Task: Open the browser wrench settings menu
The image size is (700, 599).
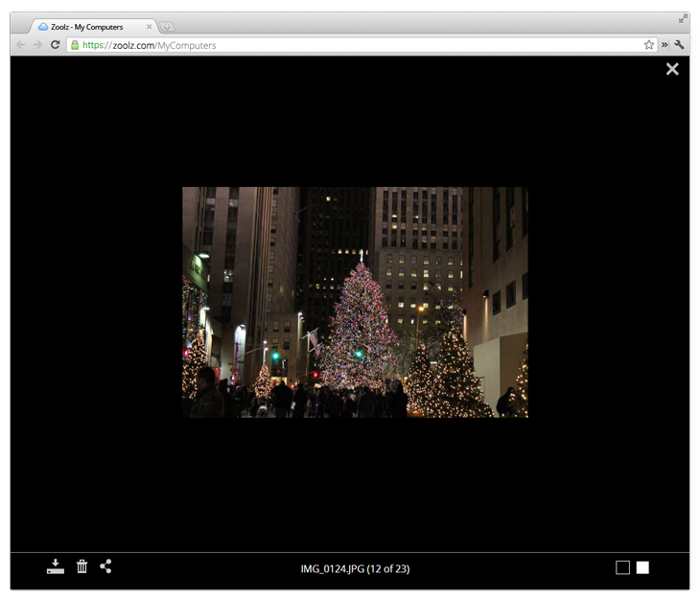Action: pyautogui.click(x=679, y=45)
